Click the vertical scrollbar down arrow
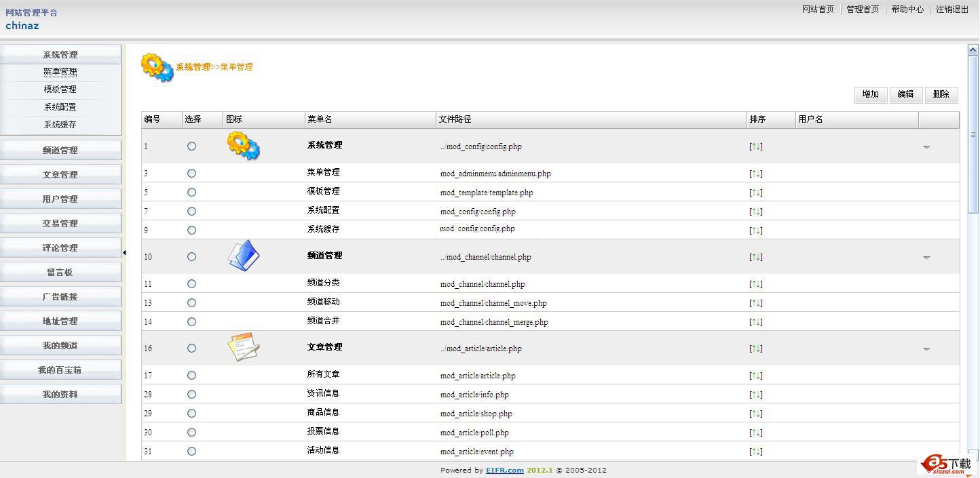 click(x=973, y=455)
